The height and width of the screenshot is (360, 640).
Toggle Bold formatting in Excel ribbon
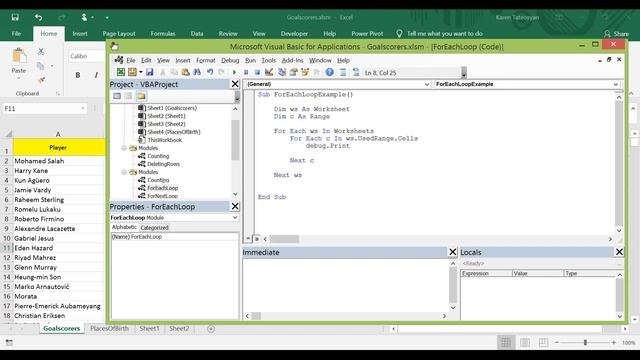click(x=78, y=75)
